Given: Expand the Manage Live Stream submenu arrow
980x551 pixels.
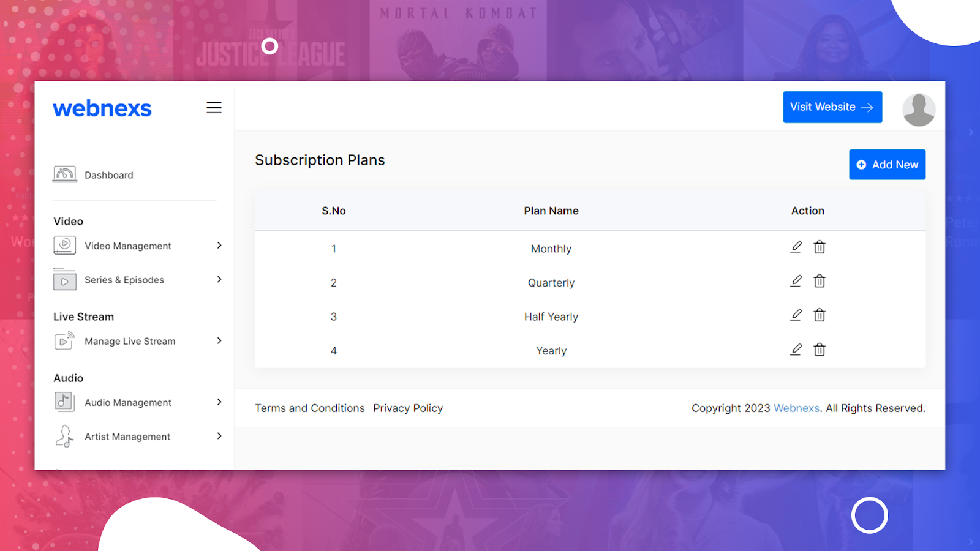Looking at the screenshot, I should pos(219,340).
